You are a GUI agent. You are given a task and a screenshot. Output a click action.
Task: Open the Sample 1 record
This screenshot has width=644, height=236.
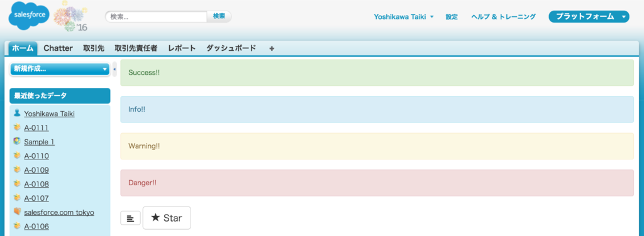[x=40, y=142]
